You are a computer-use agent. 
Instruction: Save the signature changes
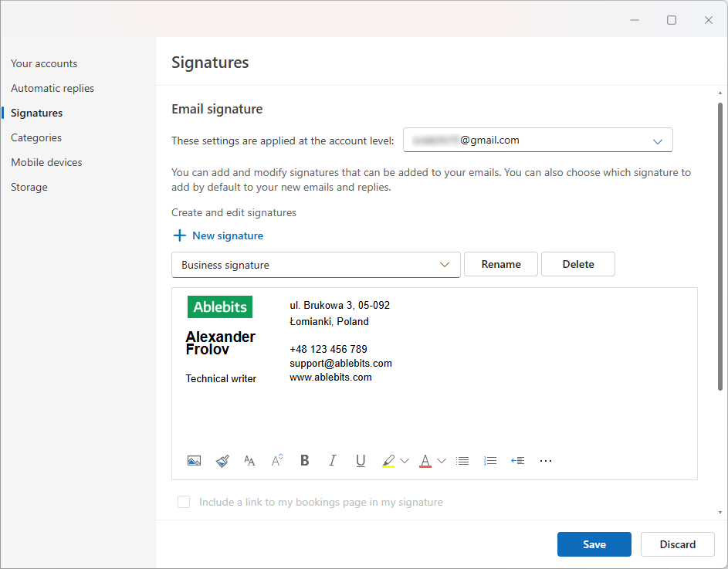tap(594, 544)
